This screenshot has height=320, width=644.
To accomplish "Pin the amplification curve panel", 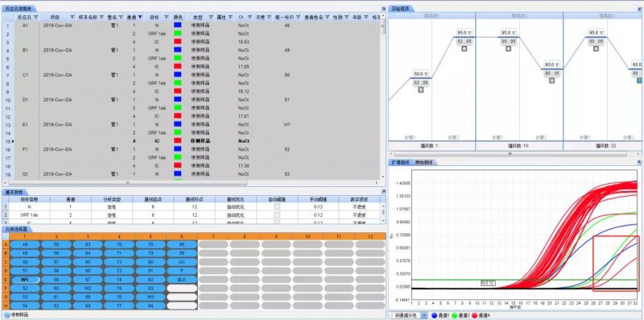I will (x=639, y=163).
